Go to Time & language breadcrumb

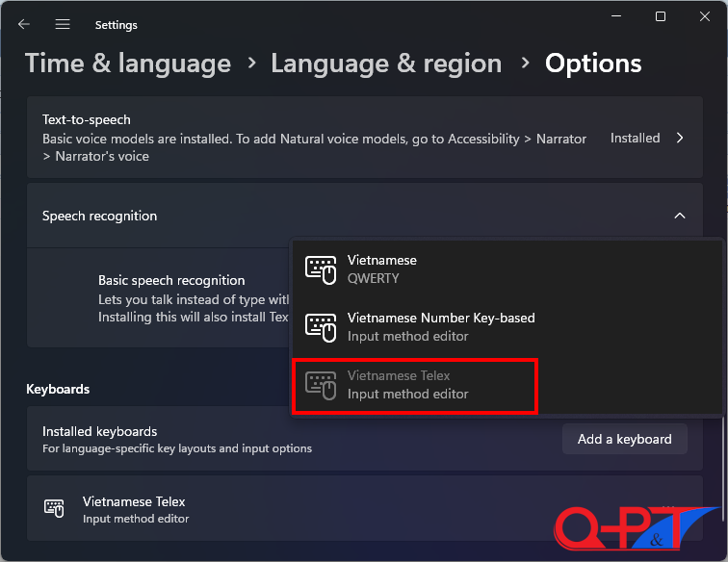(128, 64)
